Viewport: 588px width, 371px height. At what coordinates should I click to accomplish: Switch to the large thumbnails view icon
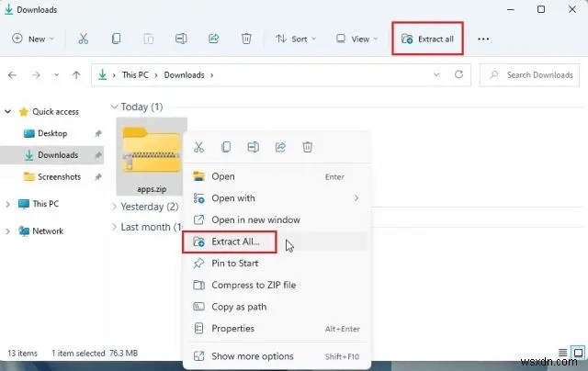(578, 353)
